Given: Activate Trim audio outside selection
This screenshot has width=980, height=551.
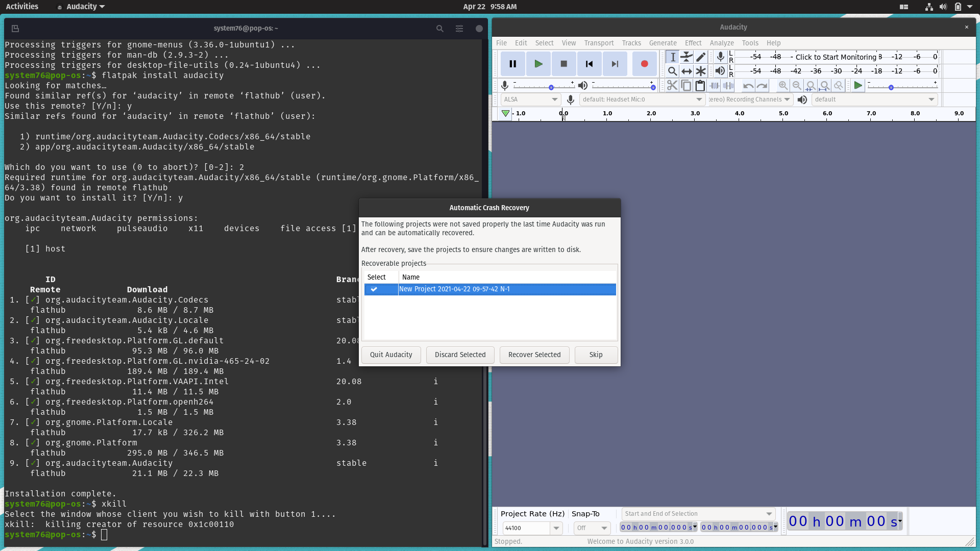Looking at the screenshot, I should (x=714, y=85).
